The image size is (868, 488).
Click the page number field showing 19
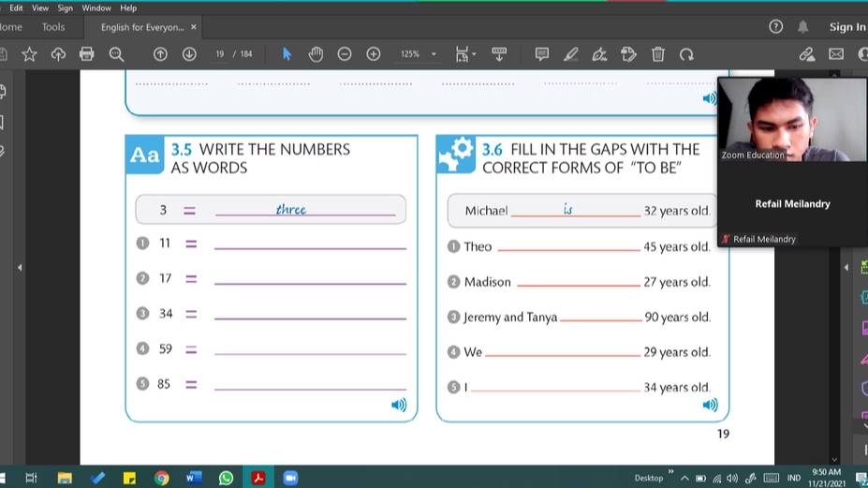220,54
